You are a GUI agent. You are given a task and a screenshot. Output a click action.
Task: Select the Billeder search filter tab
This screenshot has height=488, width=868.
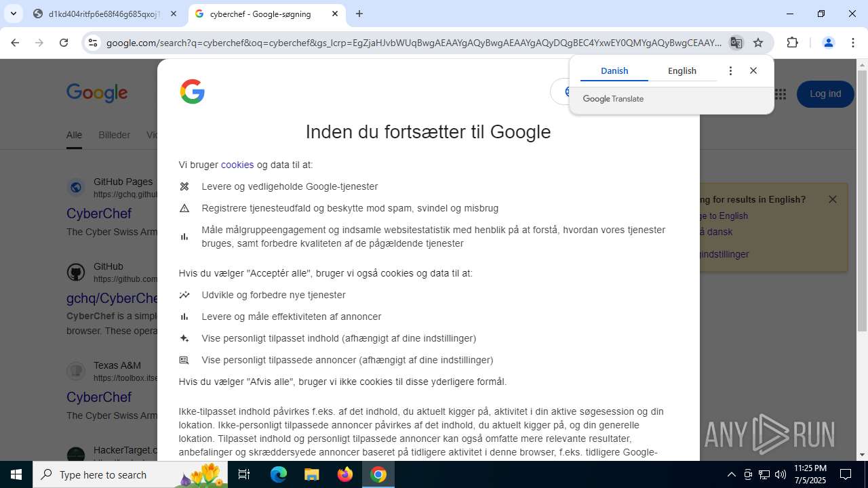pyautogui.click(x=114, y=135)
